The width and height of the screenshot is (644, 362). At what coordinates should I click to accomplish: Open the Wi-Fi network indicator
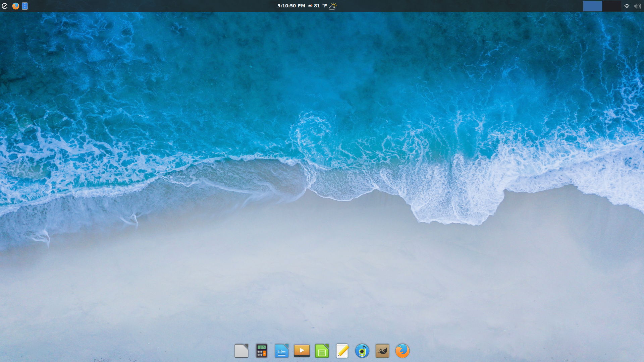point(627,6)
